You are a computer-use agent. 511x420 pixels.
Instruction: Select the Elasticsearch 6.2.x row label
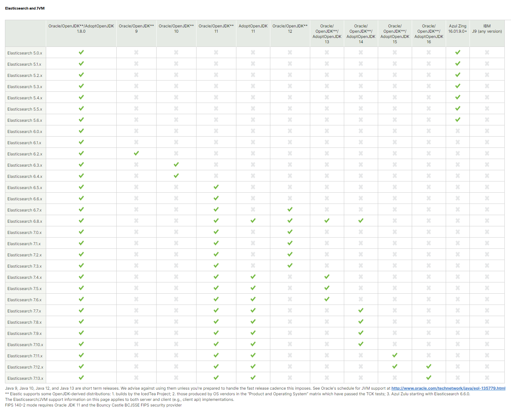click(x=25, y=154)
